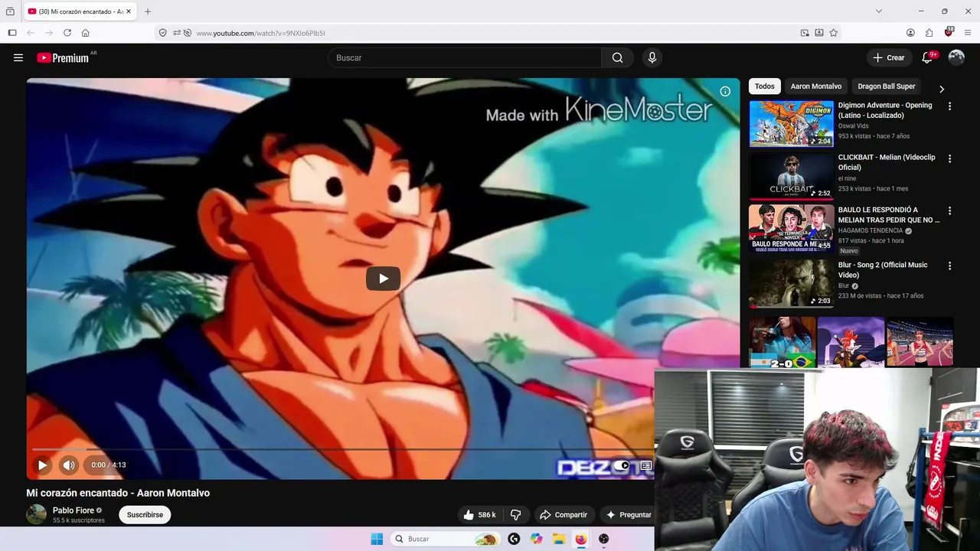Reload the page with browser refresh
Image resolution: width=980 pixels, height=551 pixels.
tap(67, 33)
